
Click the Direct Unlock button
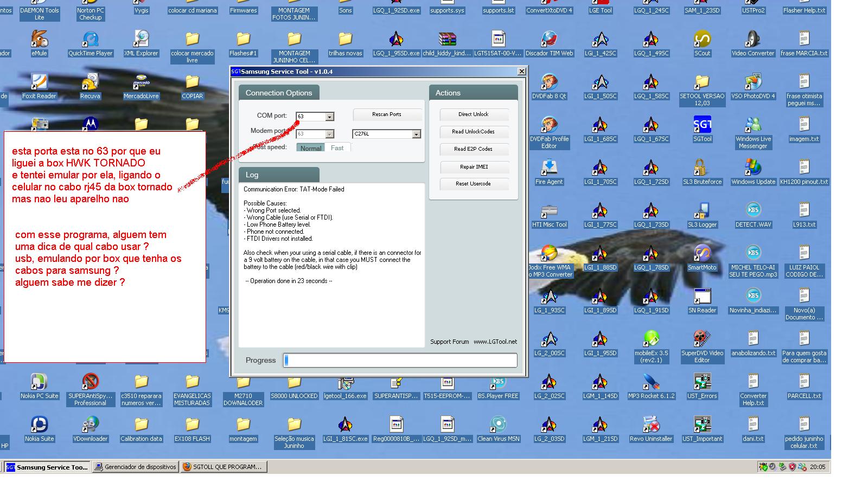point(474,114)
